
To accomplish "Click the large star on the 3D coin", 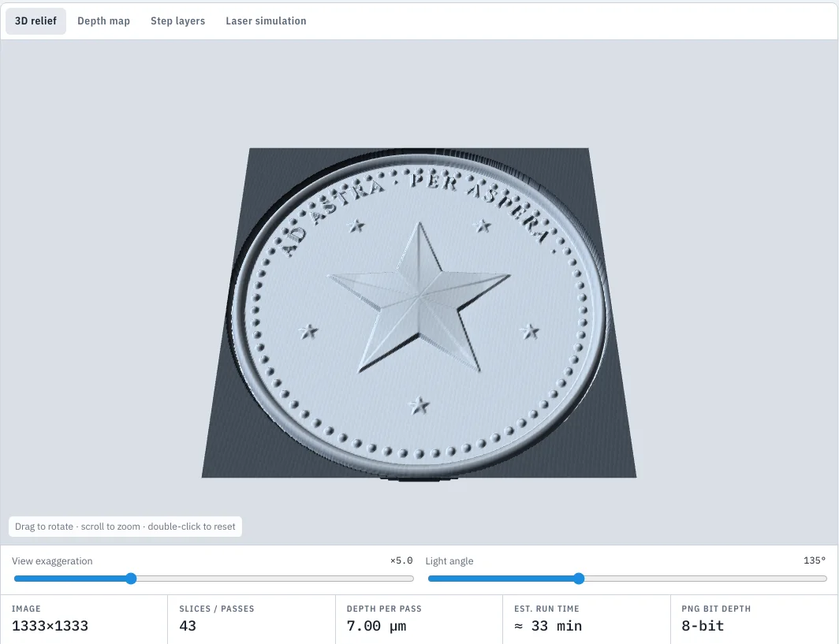I will 419,297.
